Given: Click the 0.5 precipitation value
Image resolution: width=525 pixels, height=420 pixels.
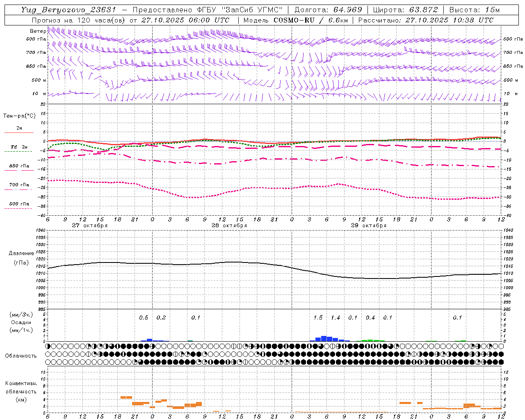Looking at the screenshot, I should 144,318.
